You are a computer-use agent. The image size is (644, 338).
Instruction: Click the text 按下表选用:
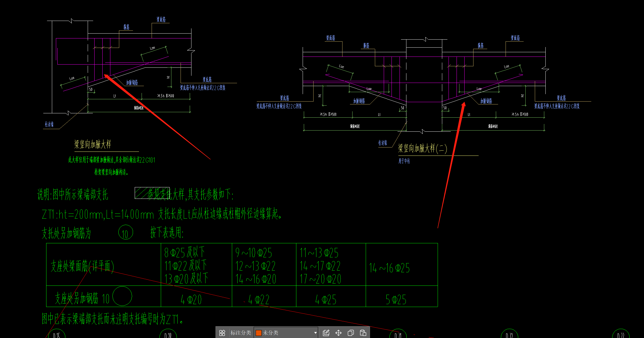(167, 232)
